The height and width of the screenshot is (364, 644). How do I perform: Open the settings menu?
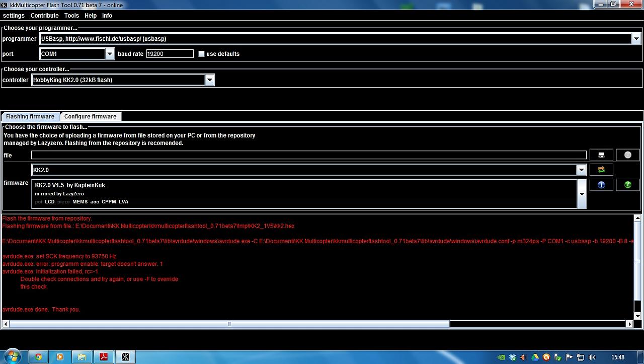[x=14, y=16]
